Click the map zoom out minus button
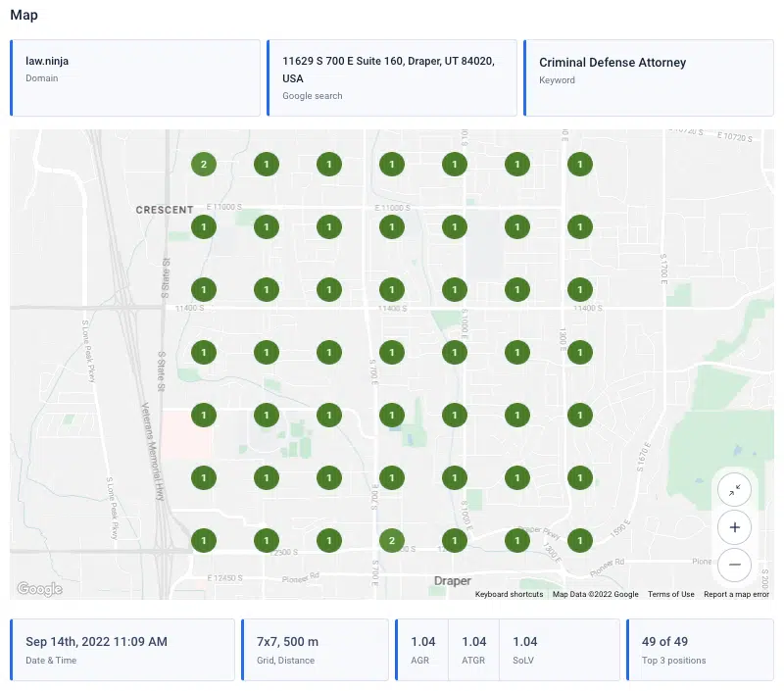The width and height of the screenshot is (784, 691). [734, 565]
